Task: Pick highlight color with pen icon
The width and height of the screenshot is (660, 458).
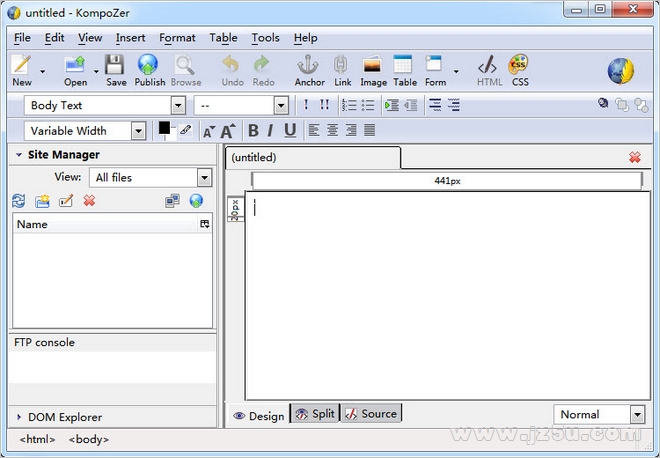Action: [x=185, y=130]
